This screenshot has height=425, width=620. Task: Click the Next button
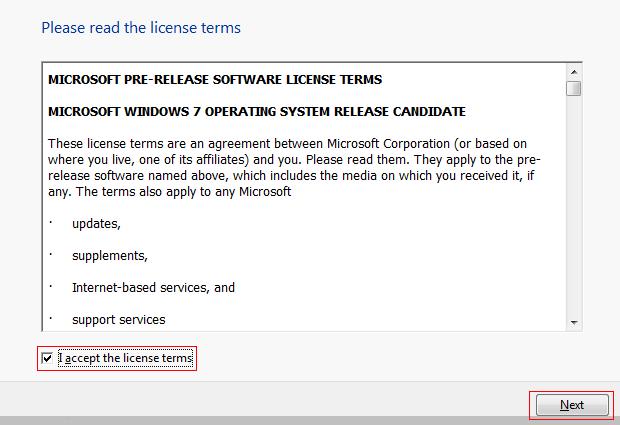(x=571, y=405)
